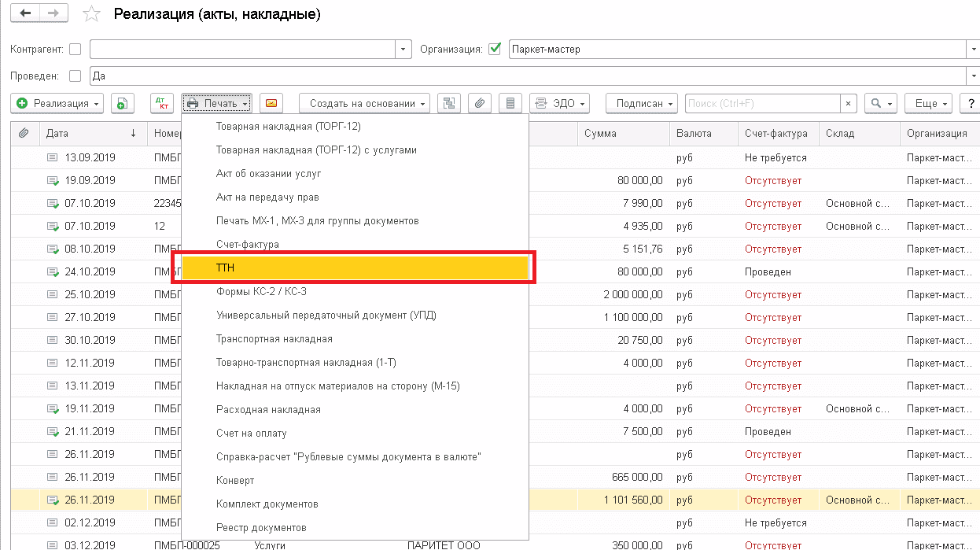This screenshot has width=980, height=550.
Task: Select the document icon for 02.12.2019
Action: pyautogui.click(x=53, y=522)
